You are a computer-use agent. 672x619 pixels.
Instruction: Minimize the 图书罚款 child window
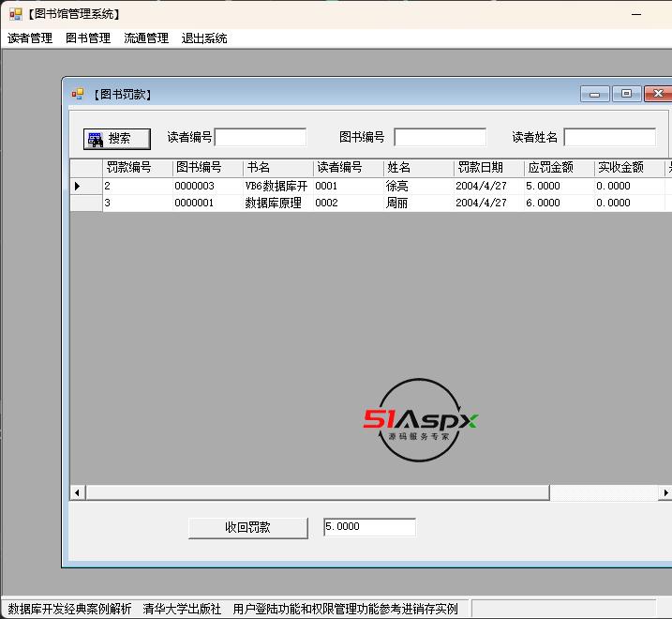tap(594, 94)
